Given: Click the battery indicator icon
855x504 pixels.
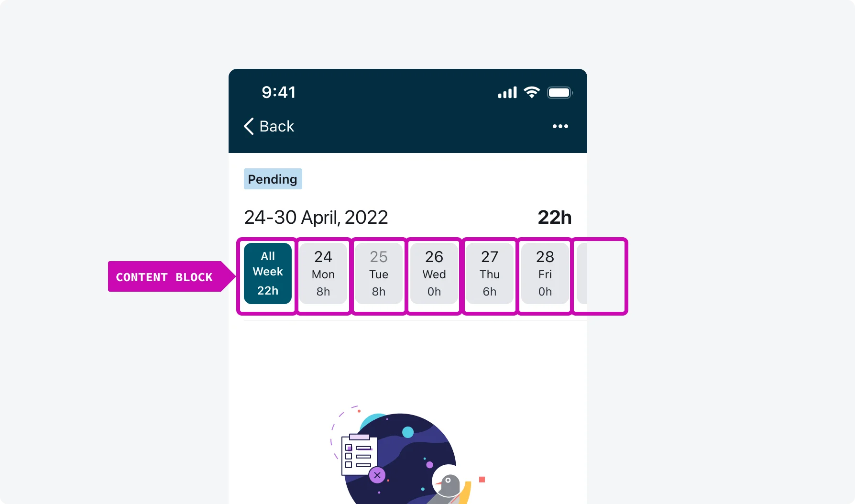Looking at the screenshot, I should [559, 92].
